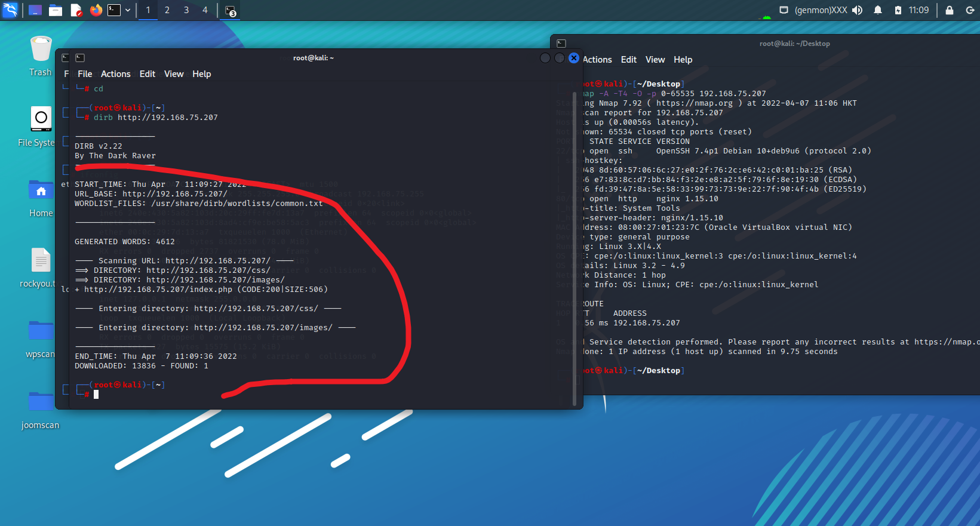Open Help menu in the ~/Desktop terminal
Viewport: 980px width, 526px height.
click(x=683, y=60)
